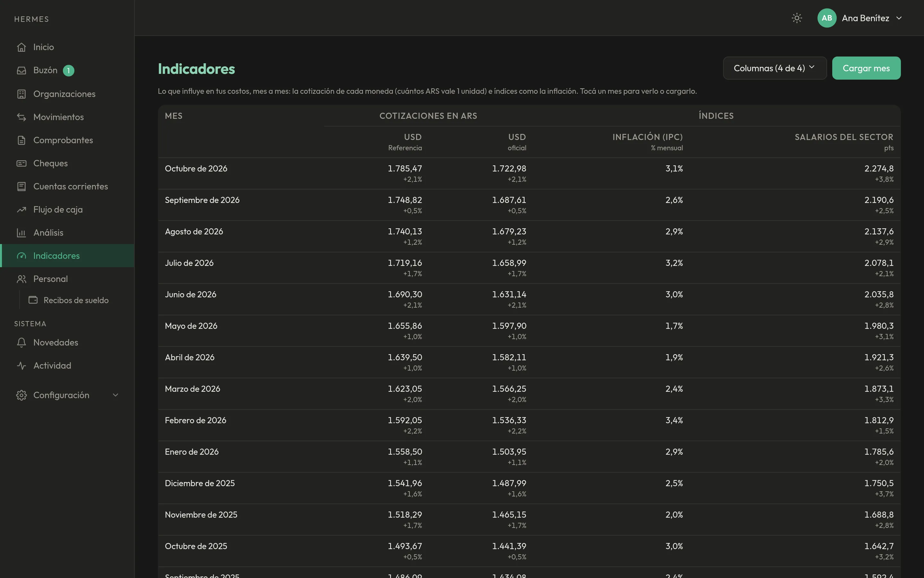Click the Recibos de sueldo wallet icon
The image size is (924, 578).
[33, 300]
